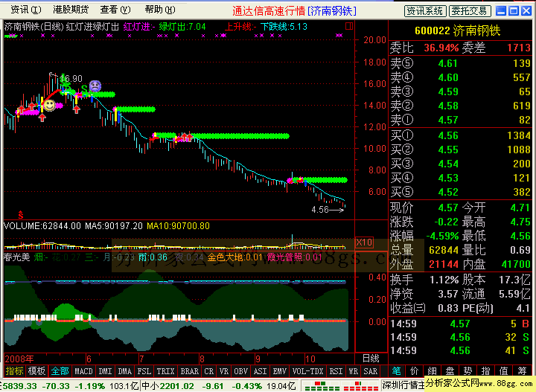536x392 pixels.
Task: Switch to the RSI indicator
Action: click(336, 371)
